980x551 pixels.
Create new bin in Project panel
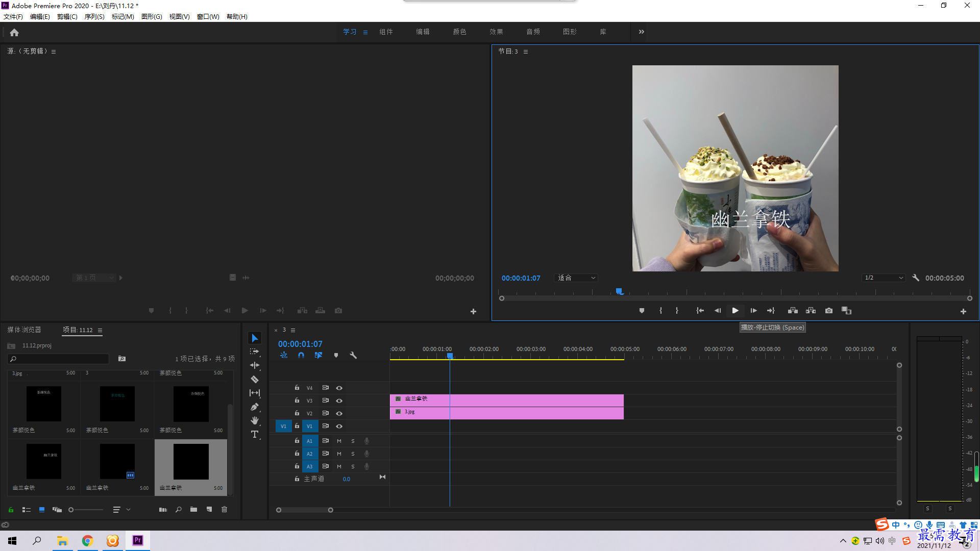pyautogui.click(x=193, y=509)
